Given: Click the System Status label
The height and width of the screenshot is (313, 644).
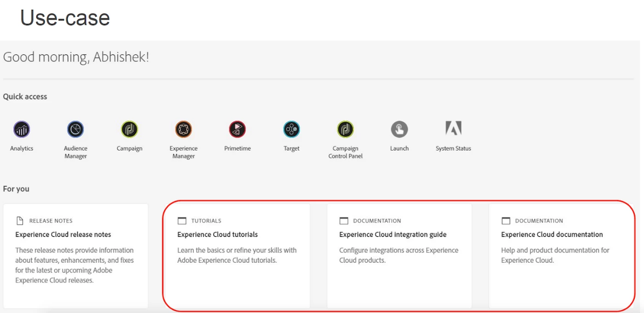Looking at the screenshot, I should pyautogui.click(x=454, y=149).
